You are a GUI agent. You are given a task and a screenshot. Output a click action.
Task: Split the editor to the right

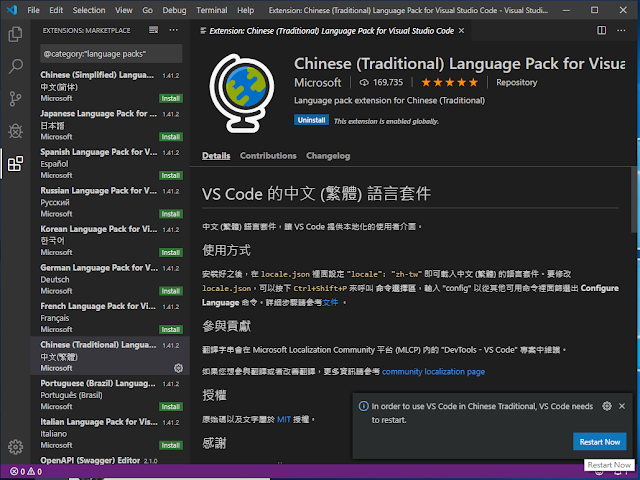pos(601,30)
